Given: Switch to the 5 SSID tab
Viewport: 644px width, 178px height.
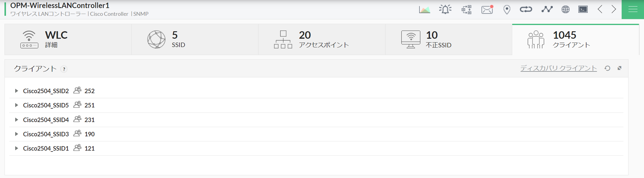Looking at the screenshot, I should point(195,40).
